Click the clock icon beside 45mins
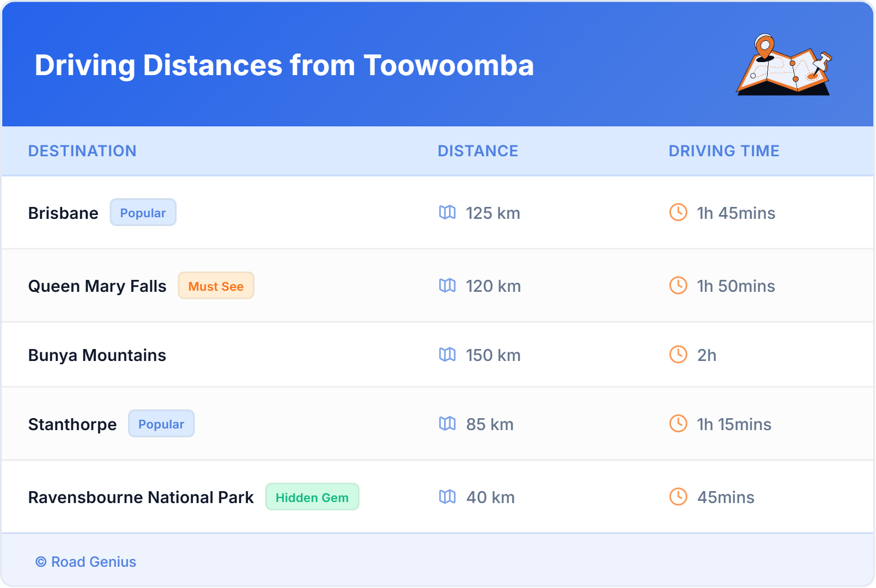 (677, 497)
